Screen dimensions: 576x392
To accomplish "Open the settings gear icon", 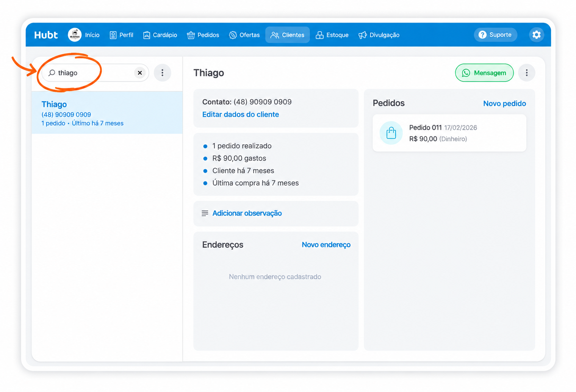I will tap(536, 35).
